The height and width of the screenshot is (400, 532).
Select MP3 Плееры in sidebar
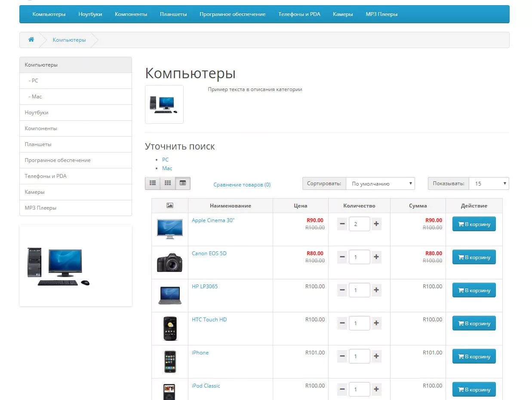tap(76, 208)
